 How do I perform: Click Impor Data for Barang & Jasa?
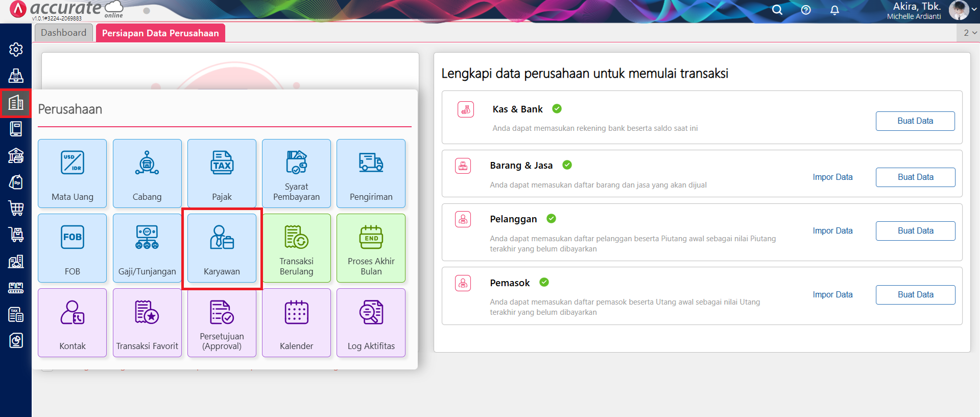click(832, 177)
